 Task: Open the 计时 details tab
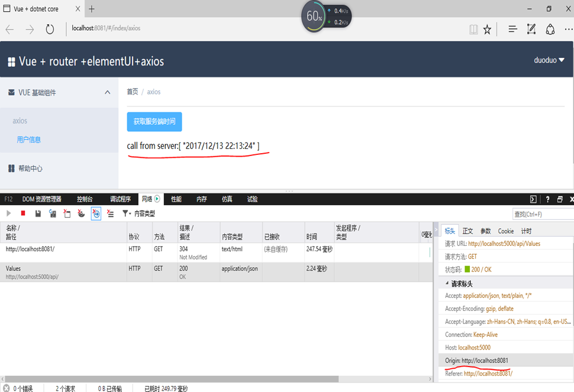pyautogui.click(x=526, y=231)
